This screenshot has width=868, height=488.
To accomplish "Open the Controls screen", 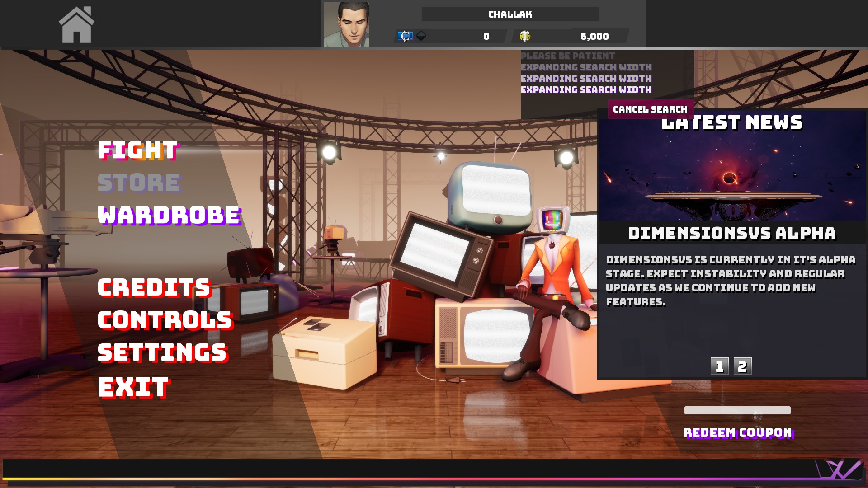I will tap(165, 320).
